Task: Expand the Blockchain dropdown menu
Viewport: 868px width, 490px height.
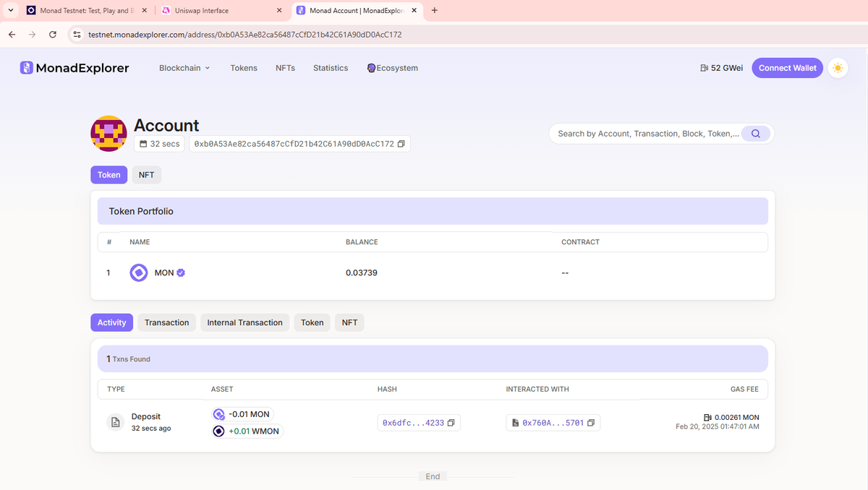Action: coord(184,68)
